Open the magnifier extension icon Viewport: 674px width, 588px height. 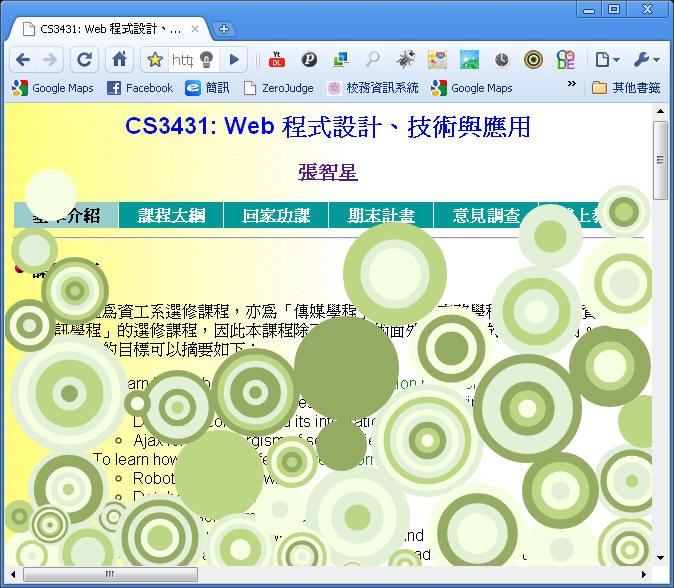372,60
